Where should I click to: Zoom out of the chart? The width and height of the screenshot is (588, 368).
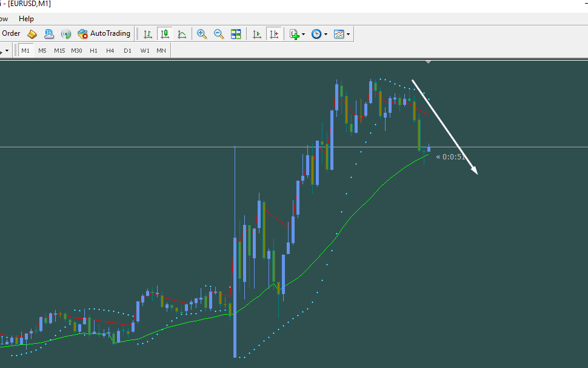[219, 34]
